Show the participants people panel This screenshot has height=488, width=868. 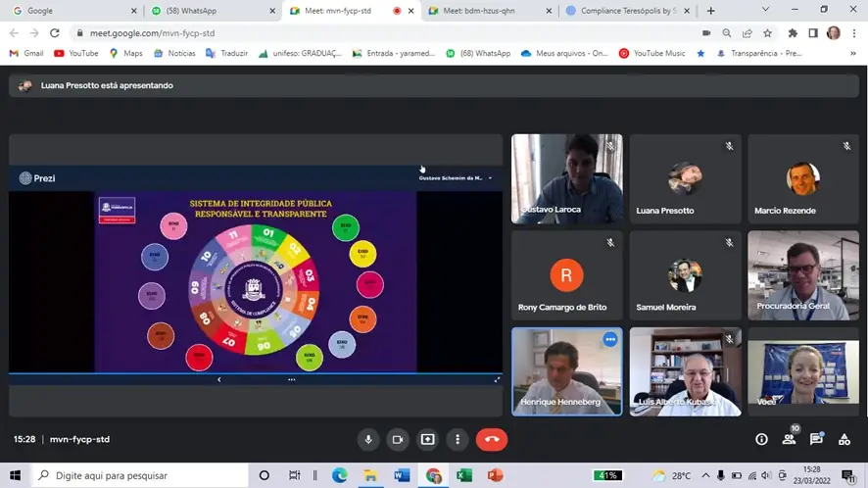(x=789, y=440)
